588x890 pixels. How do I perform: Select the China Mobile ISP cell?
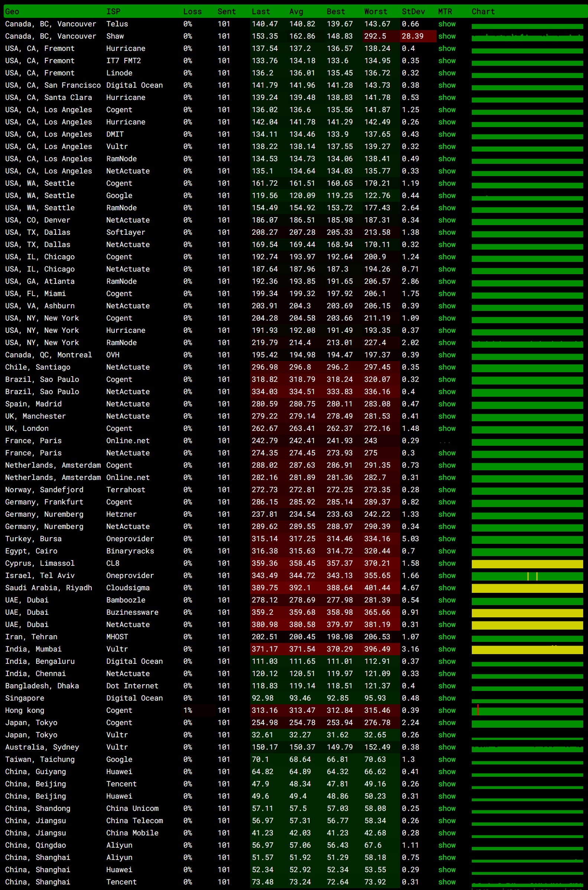(132, 833)
